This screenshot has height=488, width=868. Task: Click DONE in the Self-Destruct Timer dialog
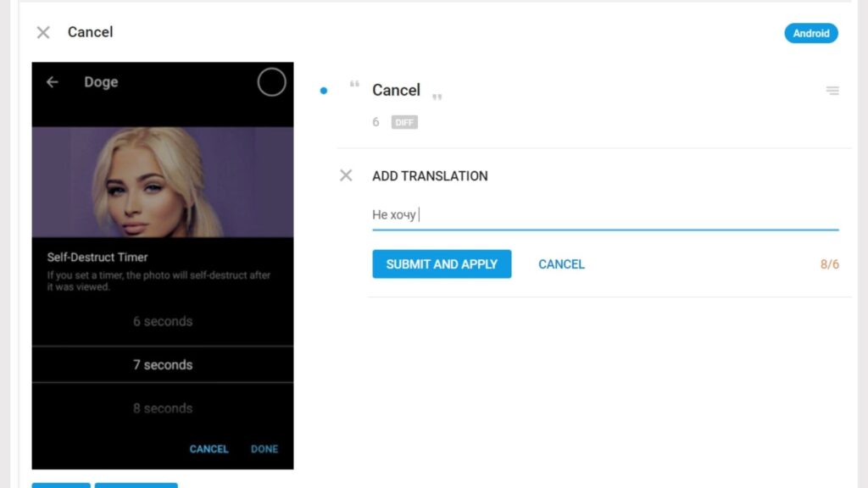(x=264, y=449)
